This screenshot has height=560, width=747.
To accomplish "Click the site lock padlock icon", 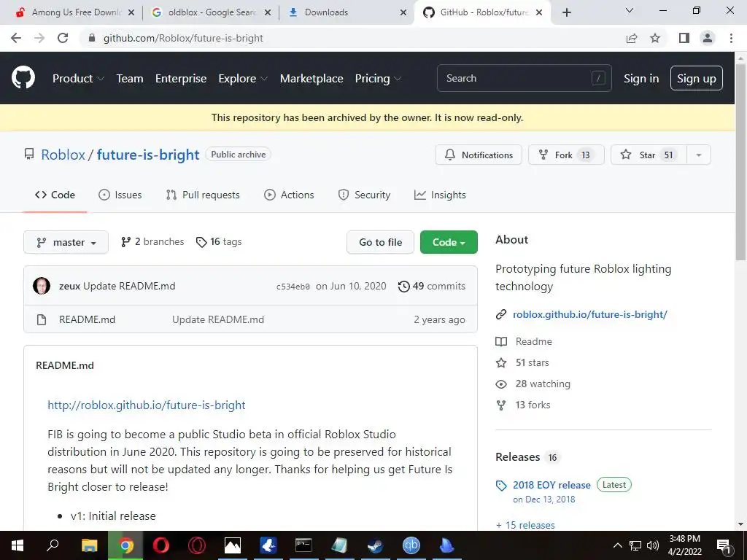I will pyautogui.click(x=93, y=38).
